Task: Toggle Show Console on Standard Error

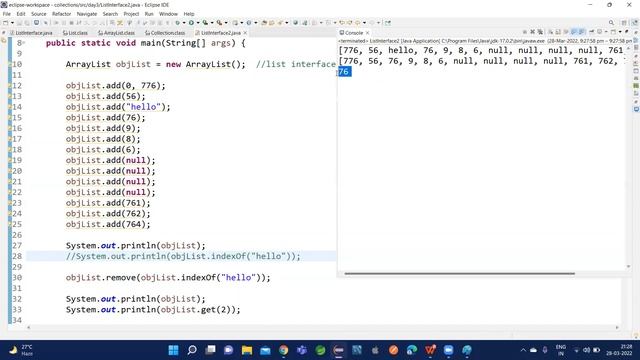Action: pos(581,32)
